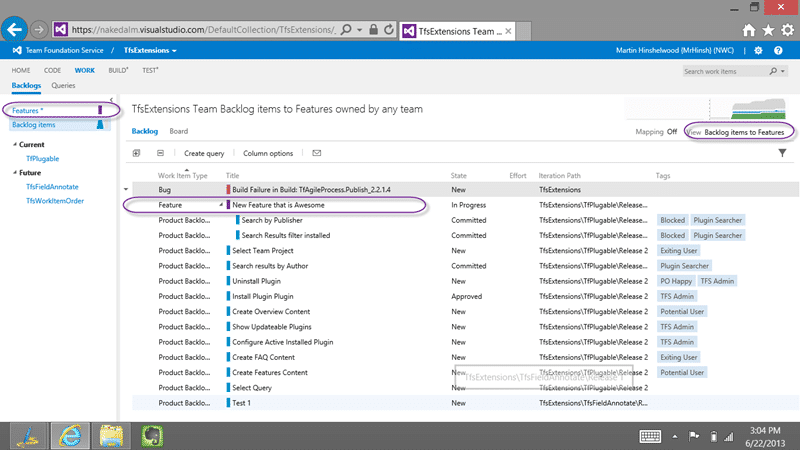Viewport: 800px width, 450px height.
Task: Open the help question mark icon
Action: (x=778, y=50)
